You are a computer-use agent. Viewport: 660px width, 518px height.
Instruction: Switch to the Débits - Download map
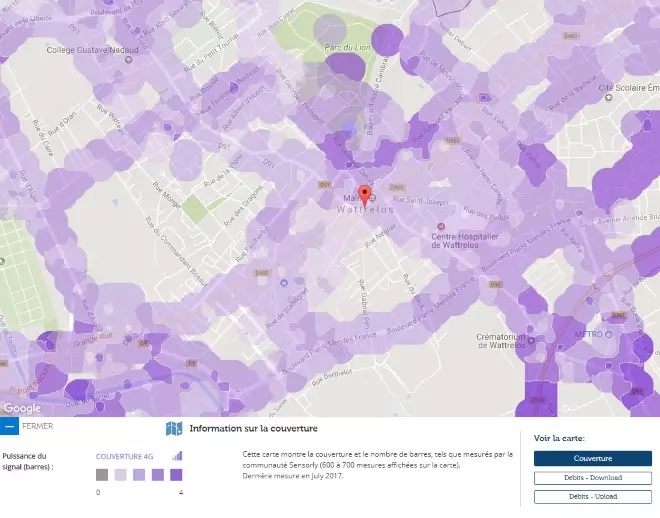(592, 478)
